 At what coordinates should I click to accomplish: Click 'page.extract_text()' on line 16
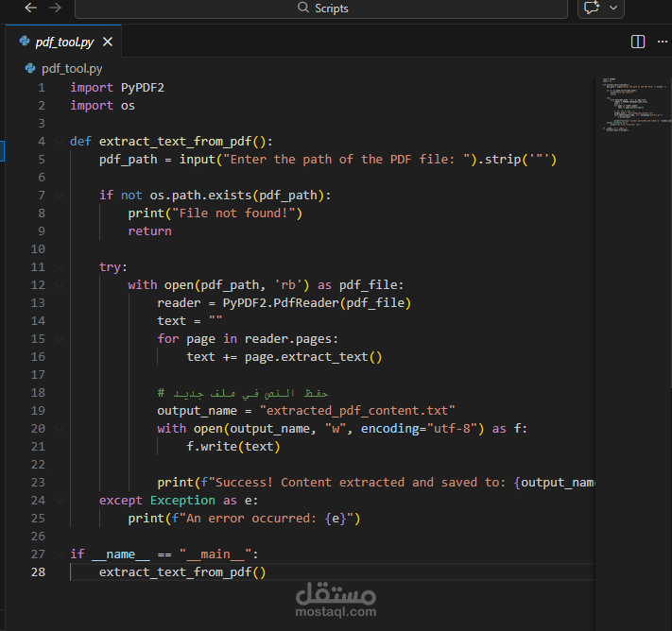coord(313,357)
